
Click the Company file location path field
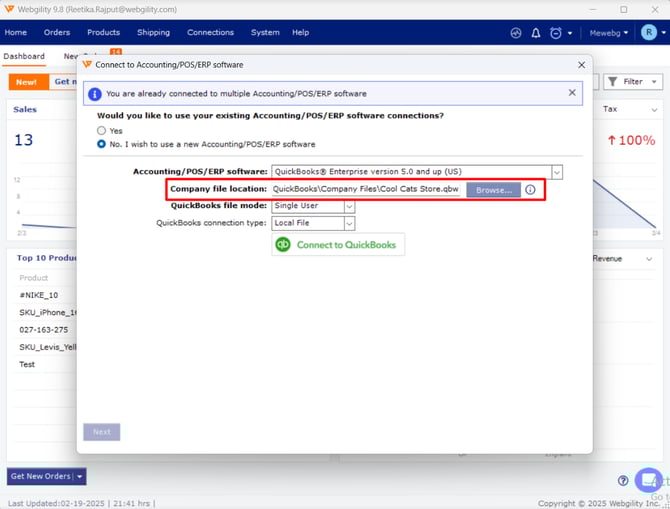click(x=365, y=189)
